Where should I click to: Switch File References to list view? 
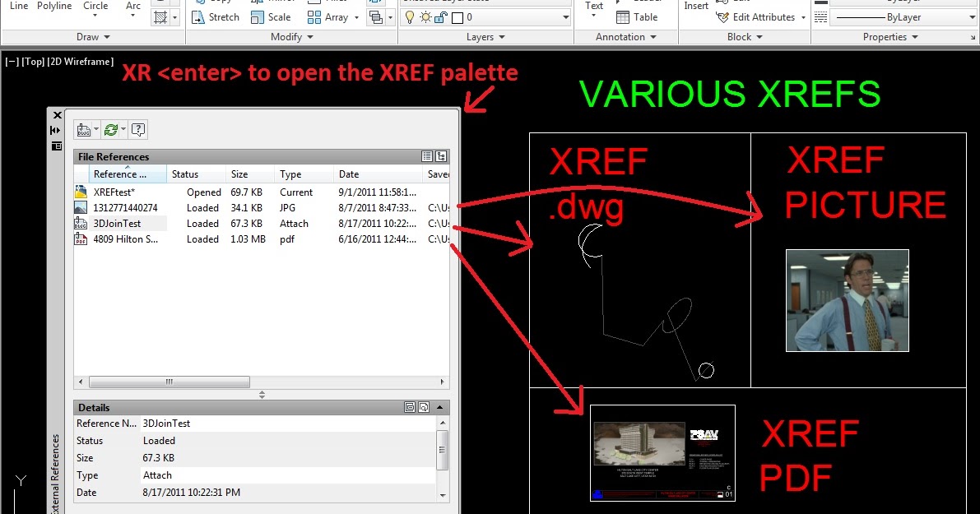pos(427,156)
